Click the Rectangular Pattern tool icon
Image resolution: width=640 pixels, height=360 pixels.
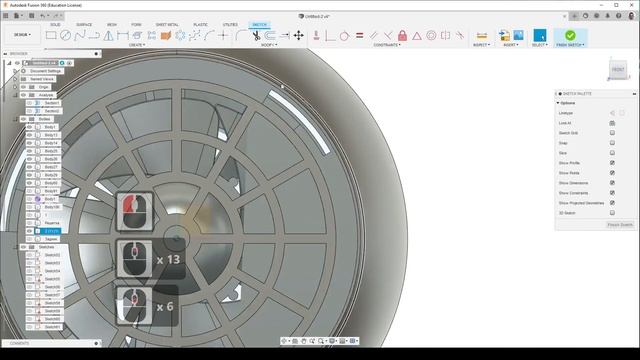pyautogui.click(x=151, y=36)
